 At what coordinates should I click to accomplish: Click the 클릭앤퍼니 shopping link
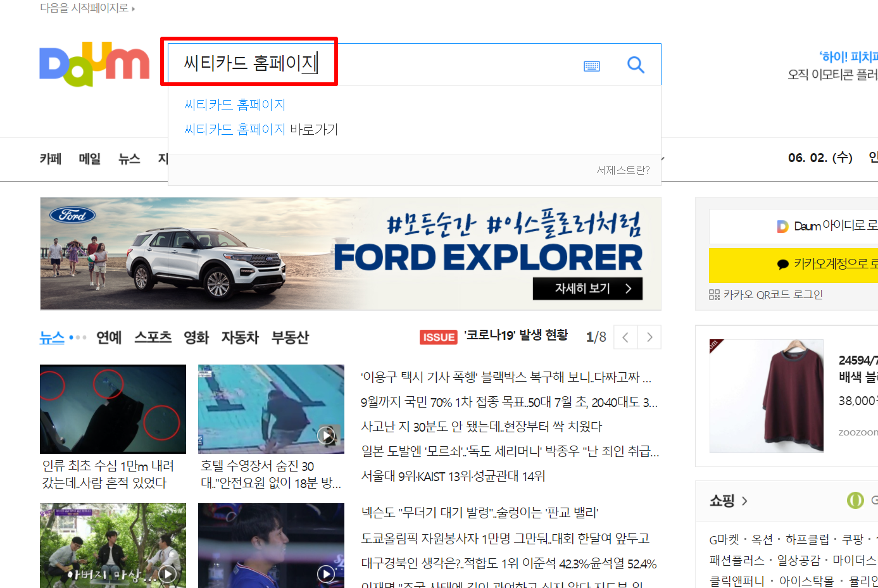(737, 581)
